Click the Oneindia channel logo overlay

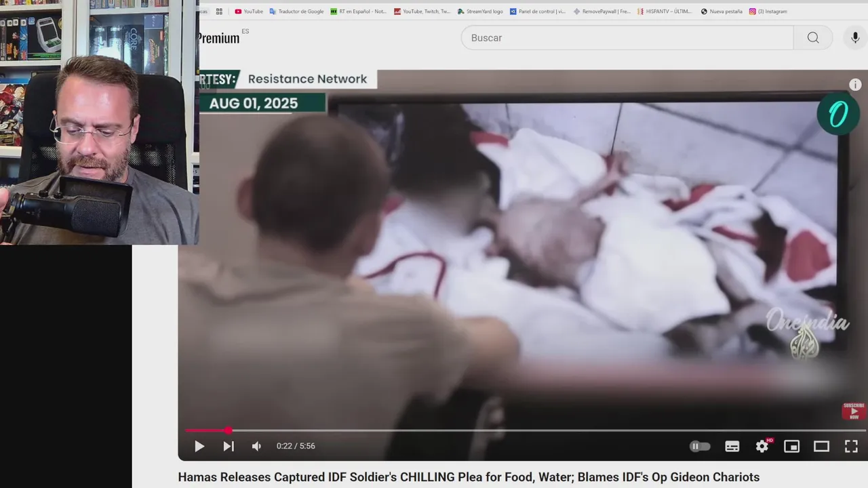click(x=838, y=114)
